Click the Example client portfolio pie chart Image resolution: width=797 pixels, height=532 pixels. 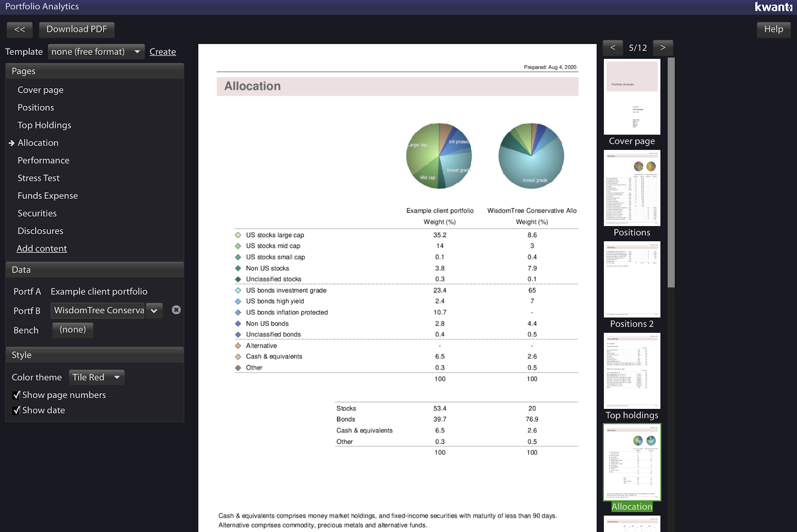pos(439,156)
